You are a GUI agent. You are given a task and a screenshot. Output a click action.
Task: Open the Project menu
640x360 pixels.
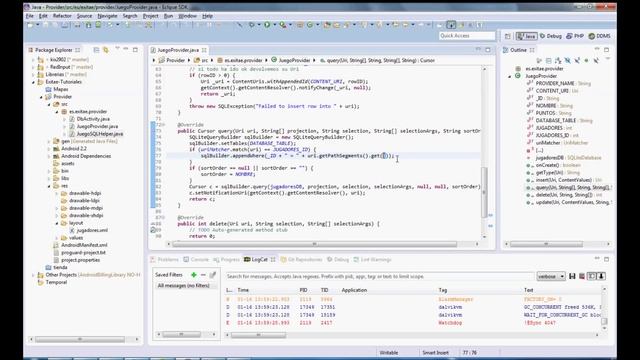click(x=151, y=16)
